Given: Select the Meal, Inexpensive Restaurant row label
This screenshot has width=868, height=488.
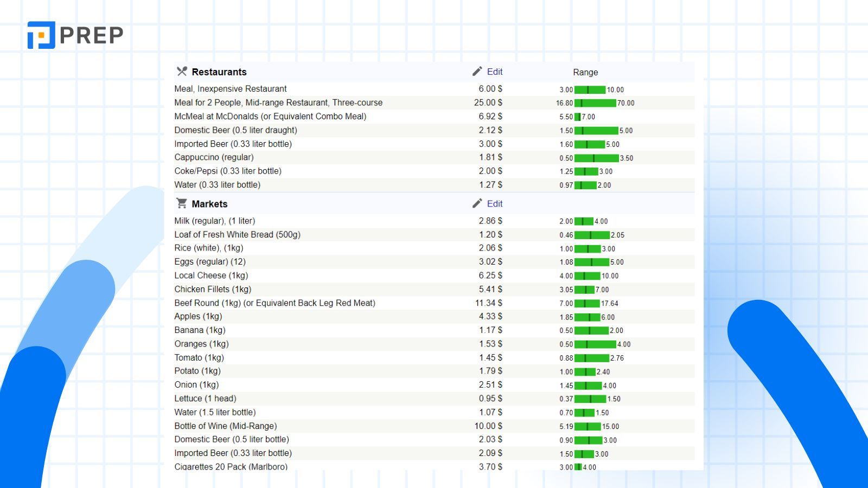Looking at the screenshot, I should pos(231,88).
